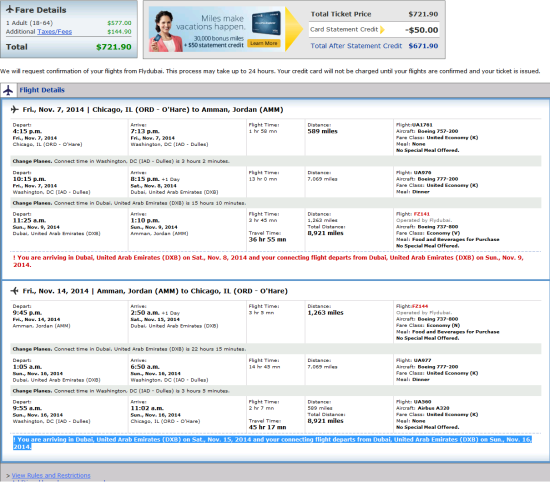Click the 1,263 miles distance on the return flight
The height and width of the screenshot is (482, 550).
pyautogui.click(x=325, y=313)
